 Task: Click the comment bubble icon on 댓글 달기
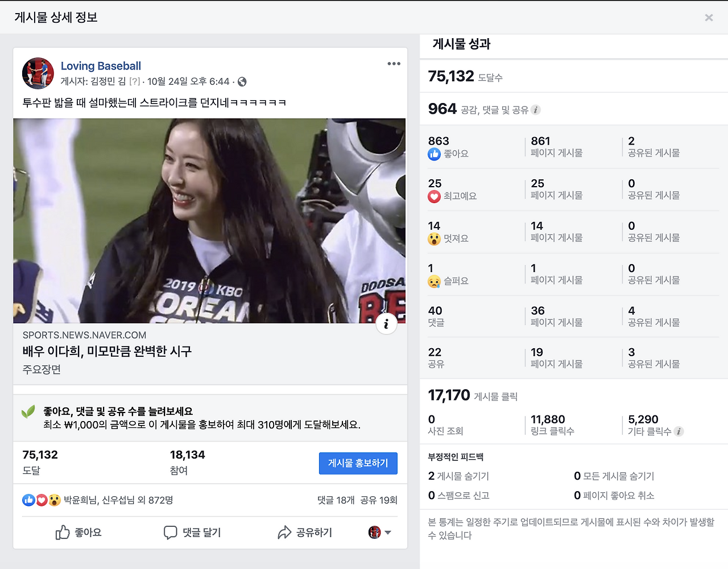[x=170, y=533]
